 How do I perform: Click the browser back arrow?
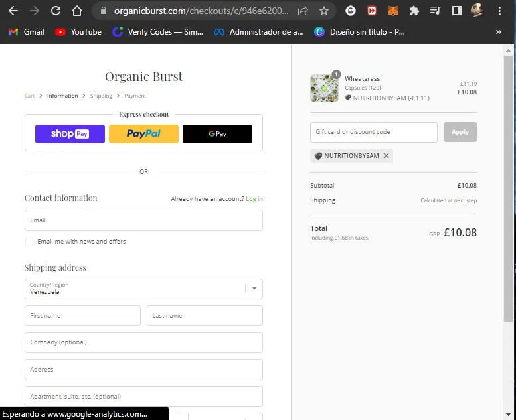(13, 11)
